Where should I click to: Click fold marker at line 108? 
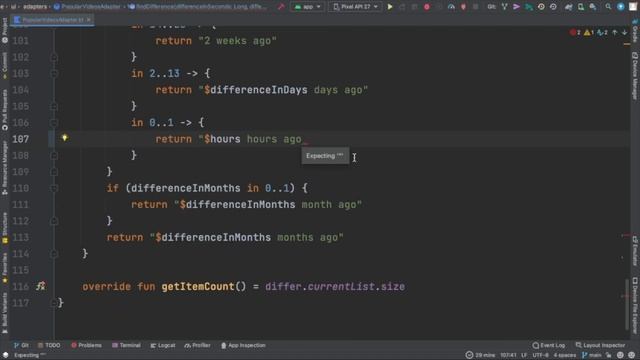click(x=54, y=156)
